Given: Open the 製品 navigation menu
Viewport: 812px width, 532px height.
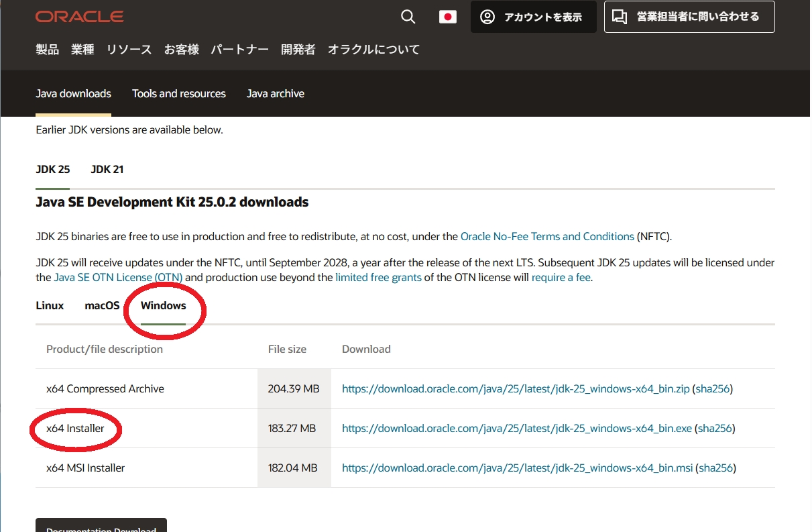Looking at the screenshot, I should pyautogui.click(x=47, y=49).
